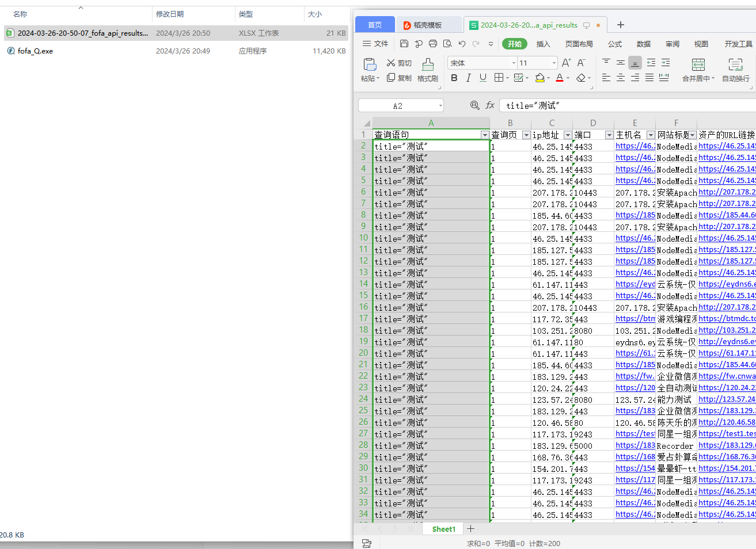The height and width of the screenshot is (549, 756).
Task: Click the Print icon in quick access toolbar
Action: 433,44
